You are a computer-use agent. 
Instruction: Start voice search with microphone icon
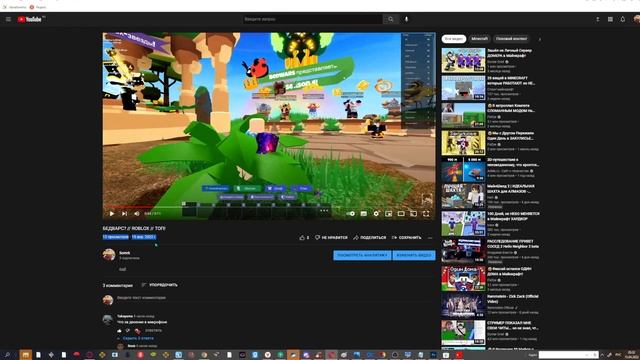pyautogui.click(x=406, y=19)
